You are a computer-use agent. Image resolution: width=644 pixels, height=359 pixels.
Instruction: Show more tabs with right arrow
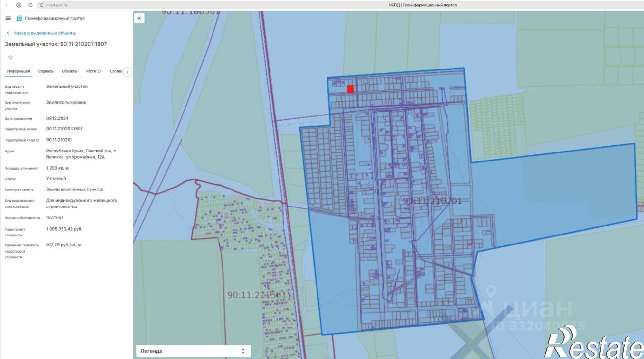click(x=128, y=72)
